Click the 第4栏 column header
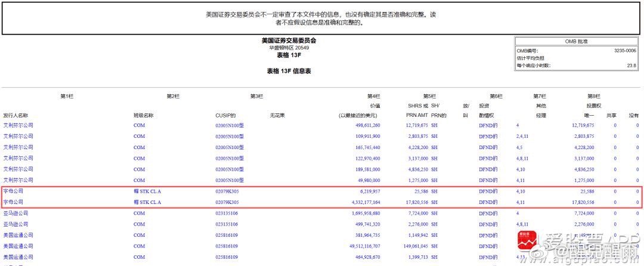The height and width of the screenshot is (266, 644). (374, 97)
